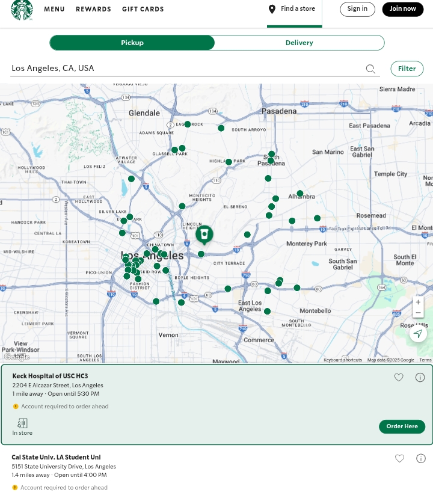Click the store dot near South Arroyo
The height and width of the screenshot is (504, 433).
[221, 128]
